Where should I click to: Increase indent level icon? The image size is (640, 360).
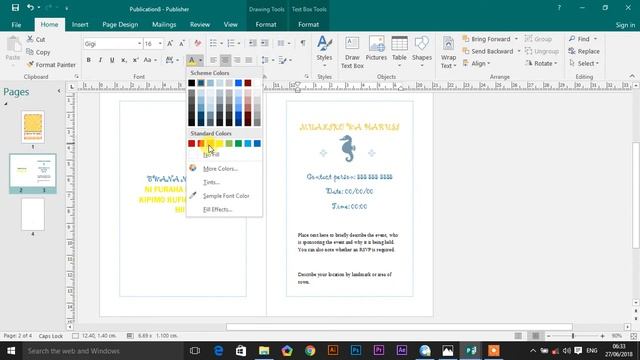(264, 43)
